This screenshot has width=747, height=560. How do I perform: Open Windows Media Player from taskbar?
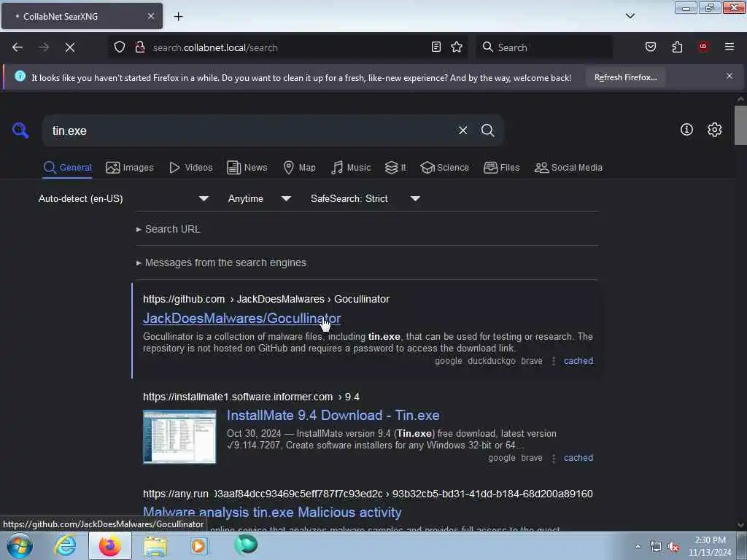pyautogui.click(x=198, y=545)
